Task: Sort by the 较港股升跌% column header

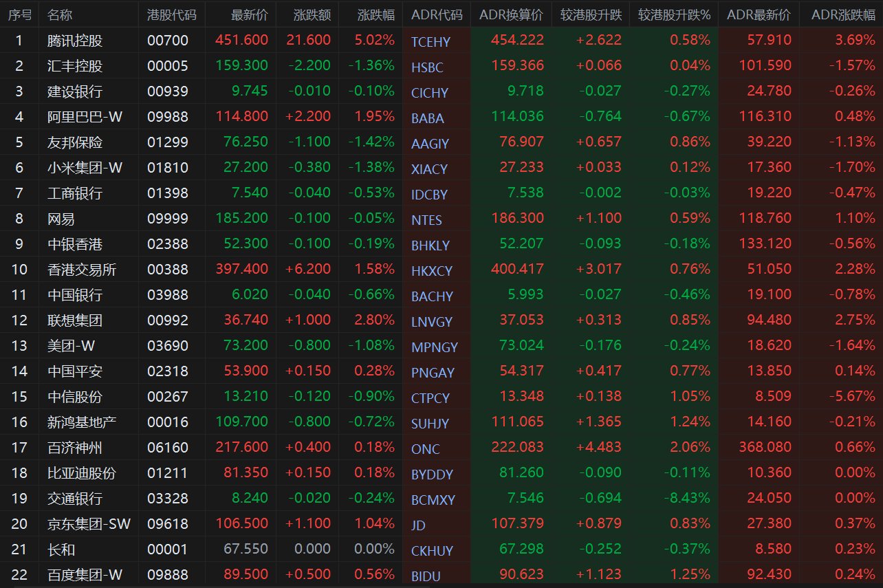Action: 674,14
